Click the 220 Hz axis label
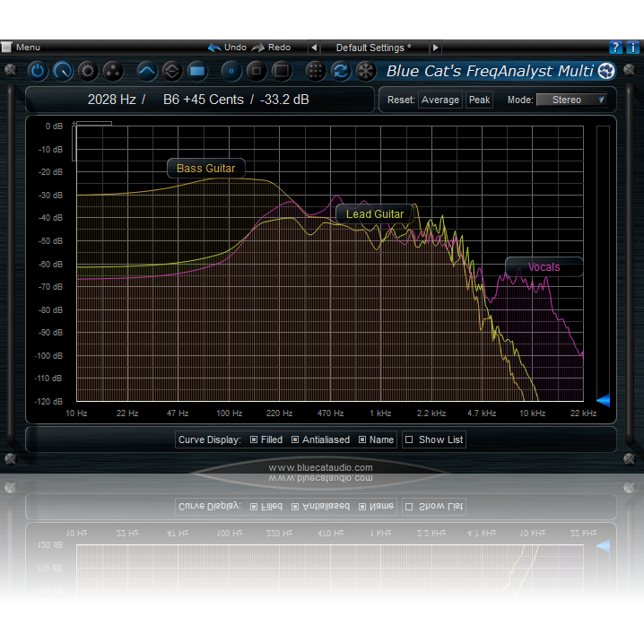This screenshot has width=644, height=644. pyautogui.click(x=279, y=413)
